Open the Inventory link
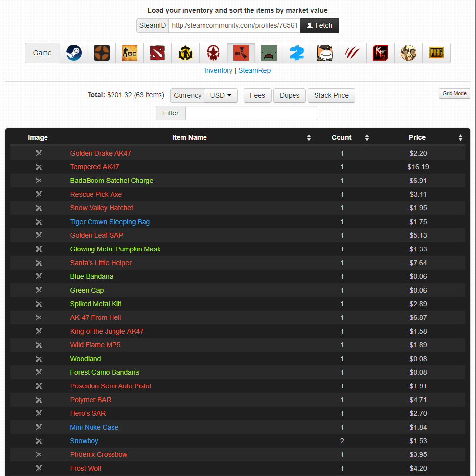 pos(218,70)
